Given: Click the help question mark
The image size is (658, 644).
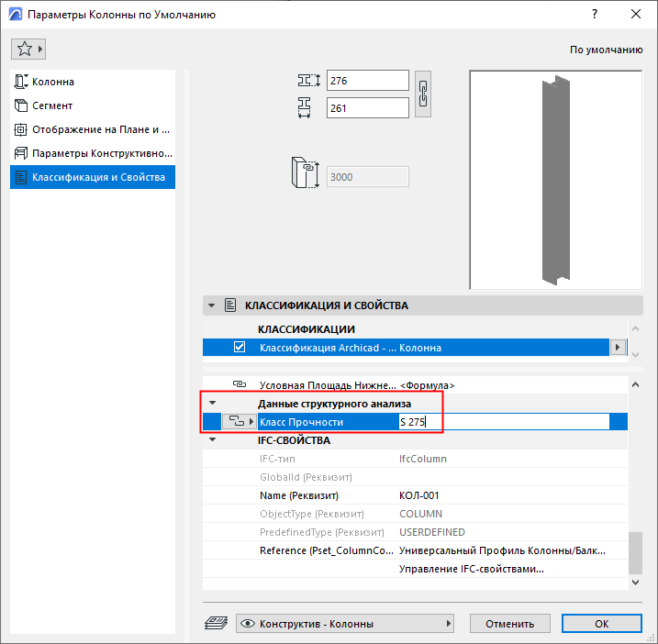Looking at the screenshot, I should 595,15.
